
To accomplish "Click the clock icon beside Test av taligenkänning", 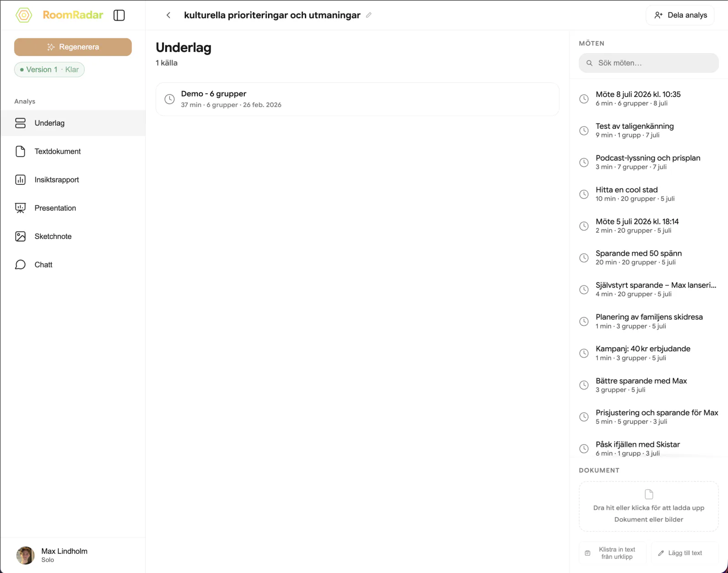I will coord(584,131).
